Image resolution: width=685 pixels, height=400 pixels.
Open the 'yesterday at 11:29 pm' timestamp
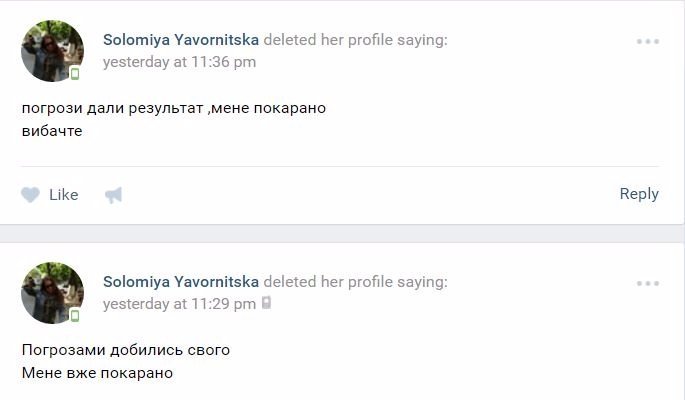179,303
